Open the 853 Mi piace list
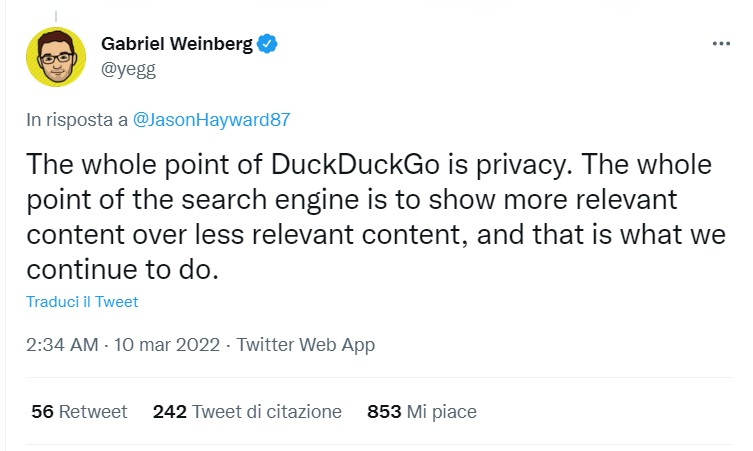 click(x=422, y=411)
